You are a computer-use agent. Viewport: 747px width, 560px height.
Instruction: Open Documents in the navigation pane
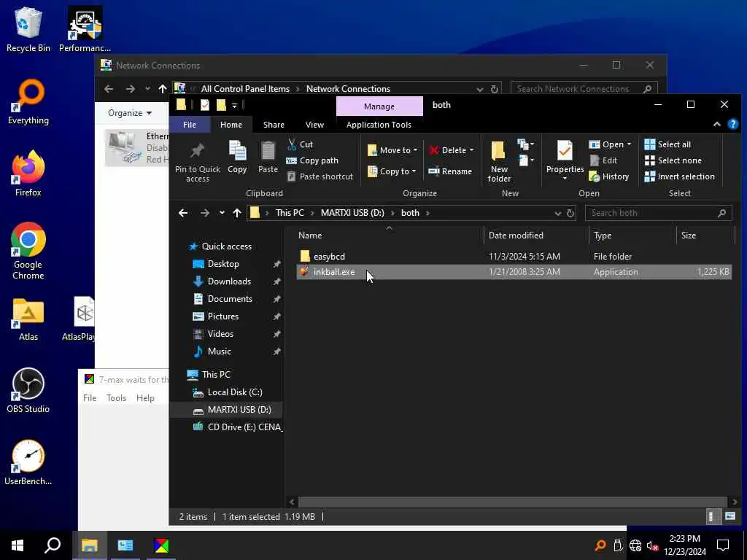[230, 298]
